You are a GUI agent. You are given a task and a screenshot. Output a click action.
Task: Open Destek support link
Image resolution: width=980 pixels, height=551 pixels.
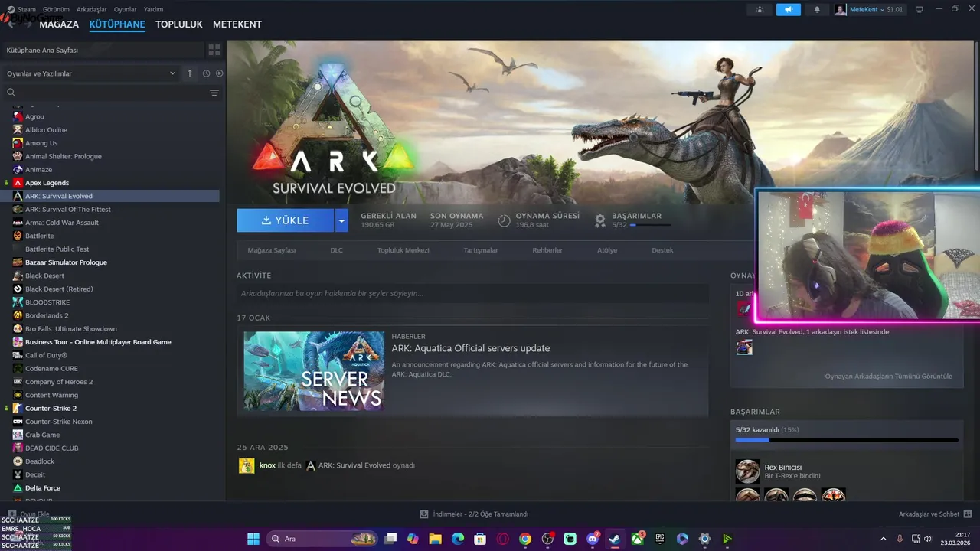coord(662,250)
